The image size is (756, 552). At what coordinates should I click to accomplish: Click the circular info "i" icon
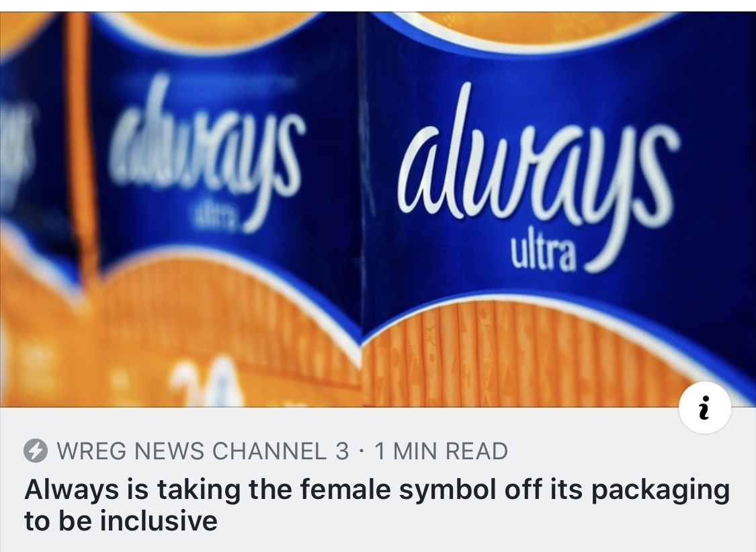click(x=704, y=408)
